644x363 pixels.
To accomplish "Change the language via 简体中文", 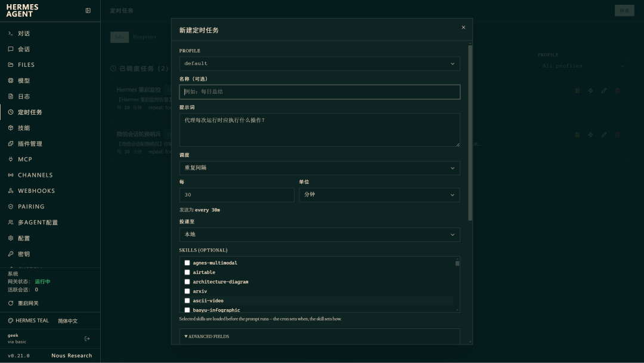I will [x=68, y=321].
